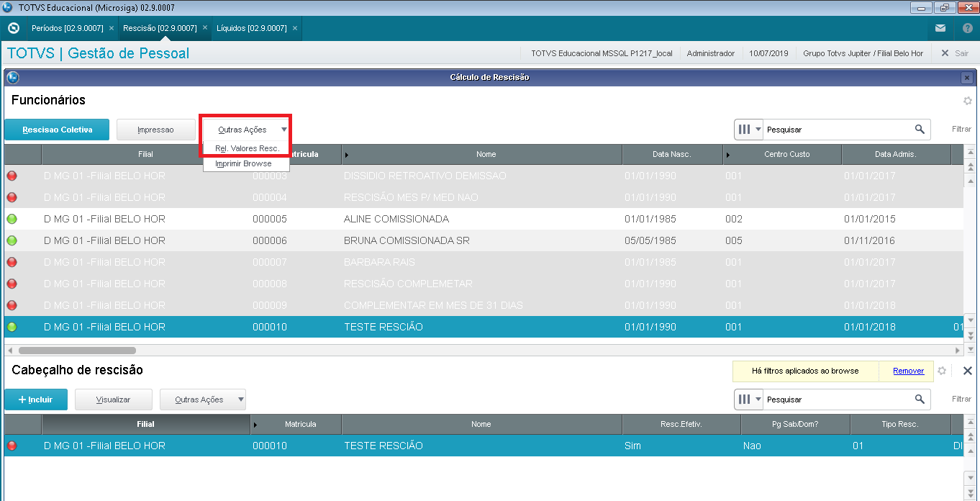Click red status icon for DISSIDIO RETROATIVO DEMISSAO
The width and height of the screenshot is (980, 501).
tap(12, 176)
